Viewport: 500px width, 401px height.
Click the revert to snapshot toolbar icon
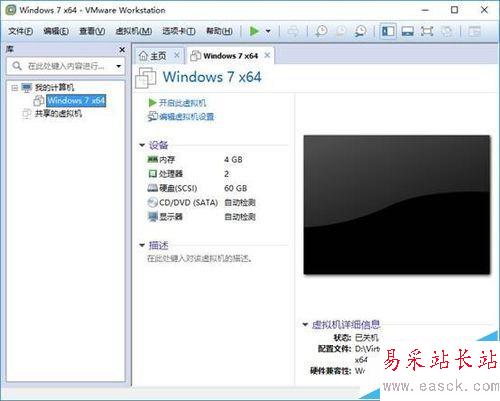click(341, 31)
